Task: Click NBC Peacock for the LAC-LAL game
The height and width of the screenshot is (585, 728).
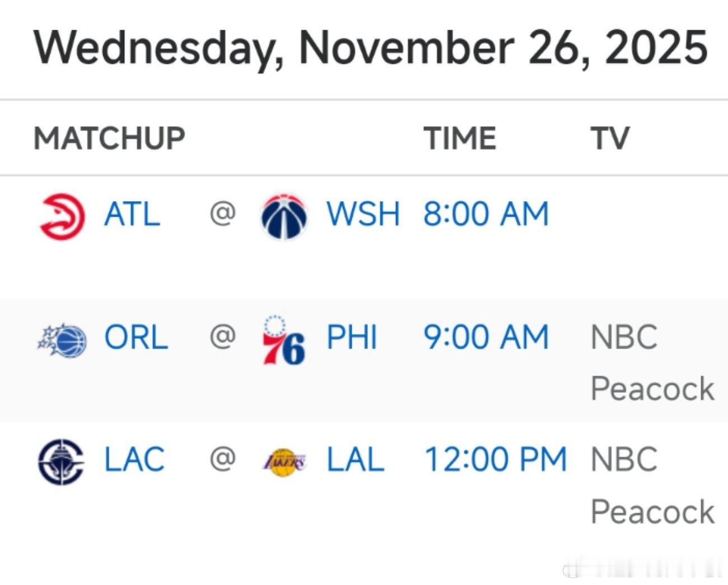Action: (652, 485)
